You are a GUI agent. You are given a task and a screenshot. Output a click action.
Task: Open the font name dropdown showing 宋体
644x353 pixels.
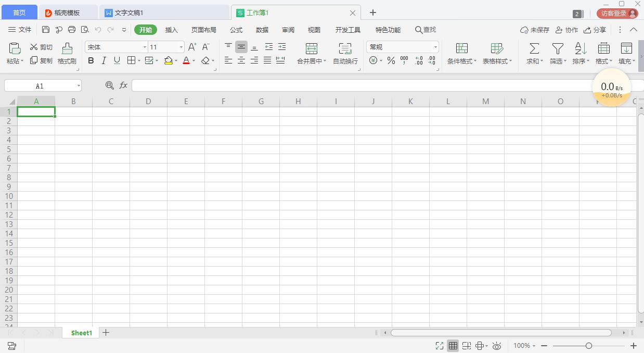(145, 47)
